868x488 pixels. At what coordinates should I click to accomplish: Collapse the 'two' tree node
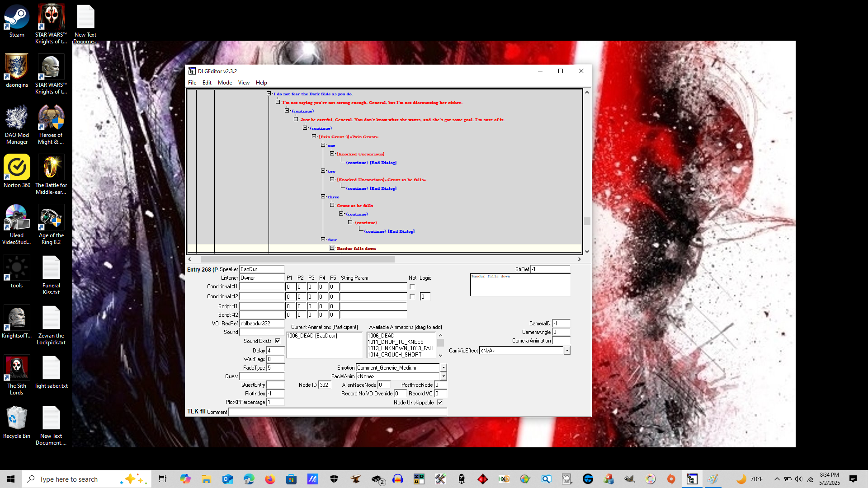pos(323,171)
